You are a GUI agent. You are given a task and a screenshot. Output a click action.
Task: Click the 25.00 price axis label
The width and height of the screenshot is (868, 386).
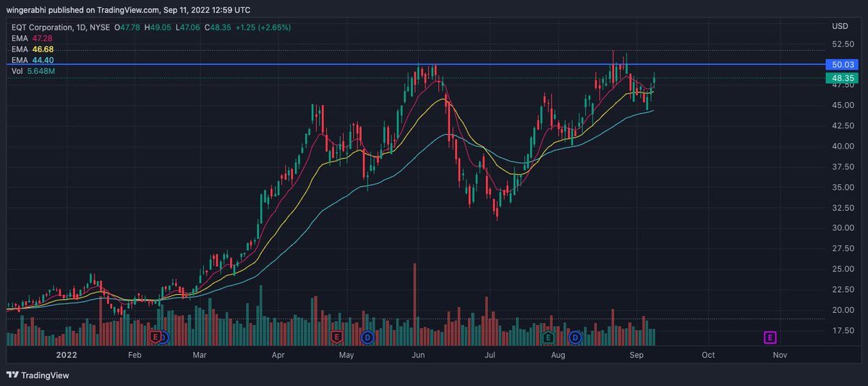[x=842, y=269]
